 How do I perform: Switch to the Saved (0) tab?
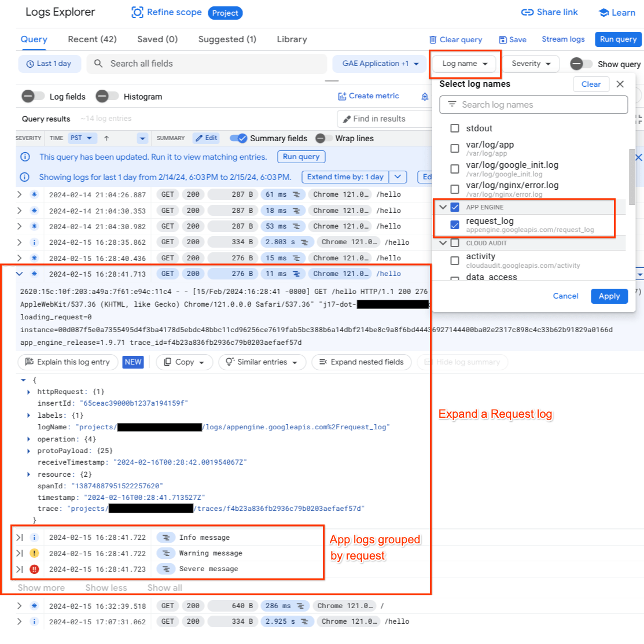[x=157, y=39]
